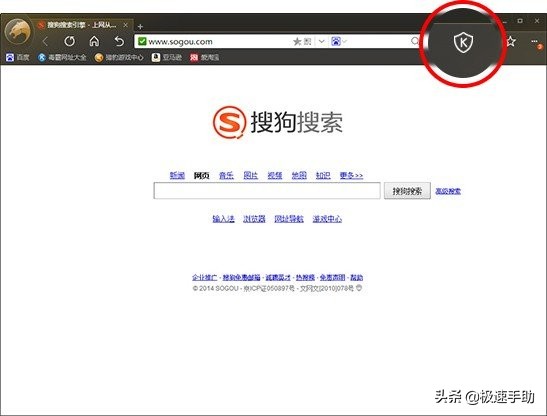Open the 诚聘英才 footer link

[x=278, y=277]
